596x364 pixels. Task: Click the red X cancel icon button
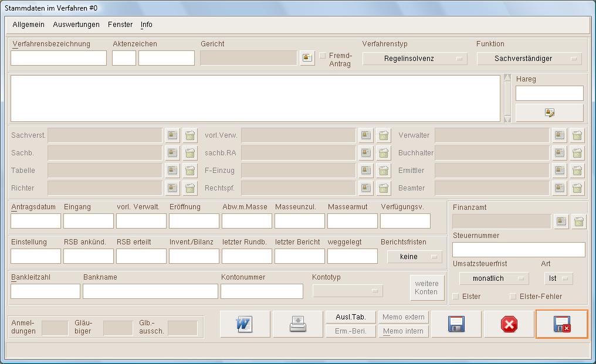(509, 324)
